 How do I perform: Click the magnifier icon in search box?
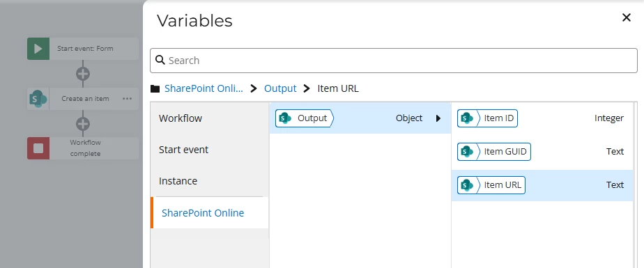pos(160,60)
